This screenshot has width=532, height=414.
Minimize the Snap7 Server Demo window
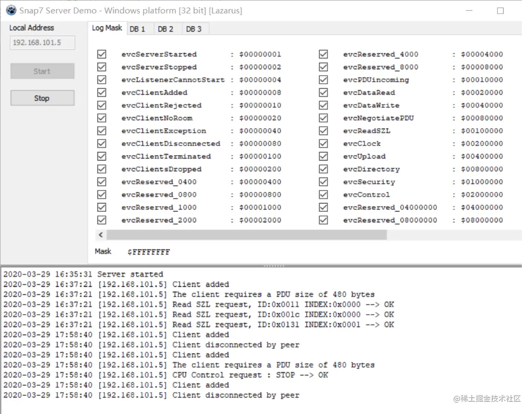(x=470, y=11)
